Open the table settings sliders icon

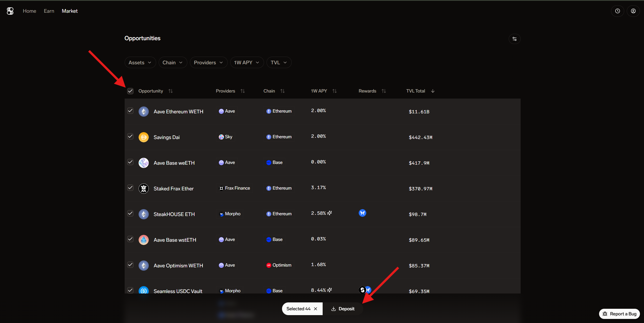[514, 39]
